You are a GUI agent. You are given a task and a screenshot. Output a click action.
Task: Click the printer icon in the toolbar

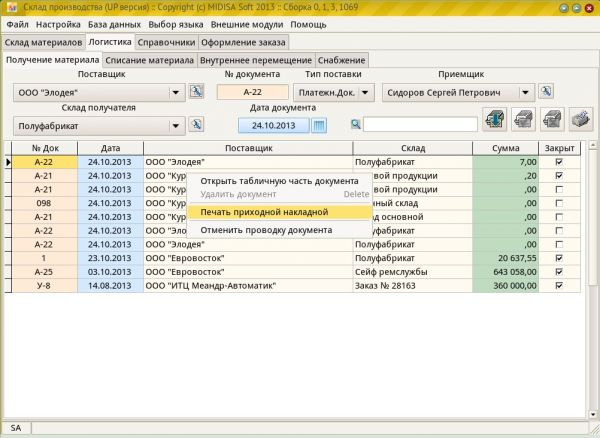[580, 120]
